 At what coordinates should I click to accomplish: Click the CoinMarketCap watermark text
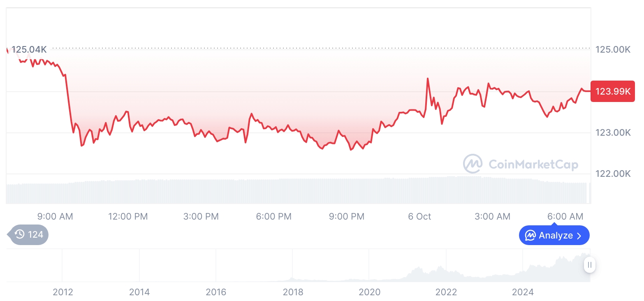(x=533, y=165)
